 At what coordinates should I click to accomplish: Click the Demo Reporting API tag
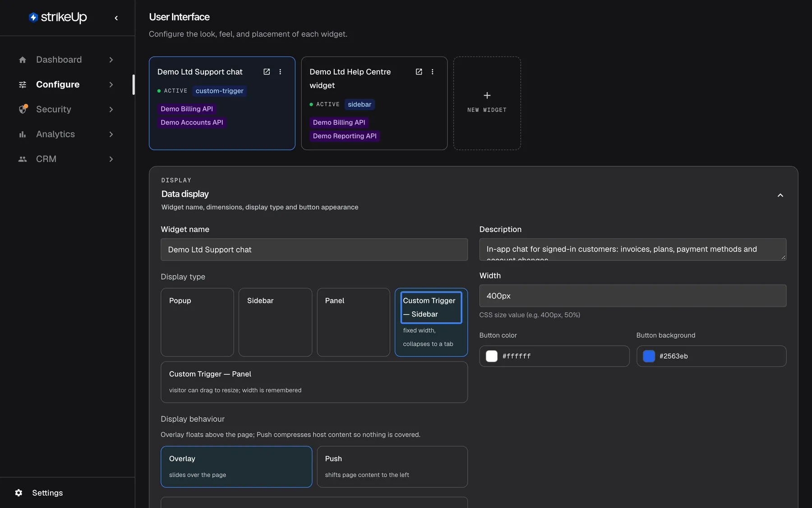point(345,136)
